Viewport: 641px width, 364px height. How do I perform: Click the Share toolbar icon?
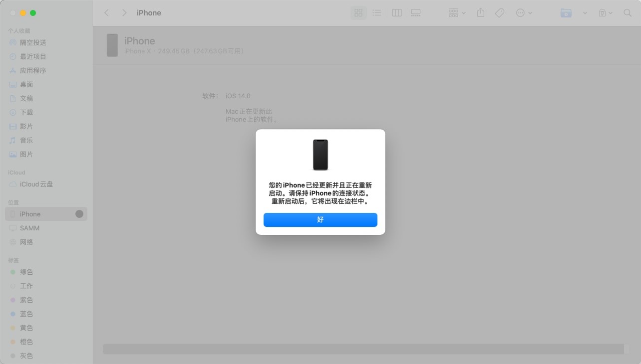coord(481,13)
